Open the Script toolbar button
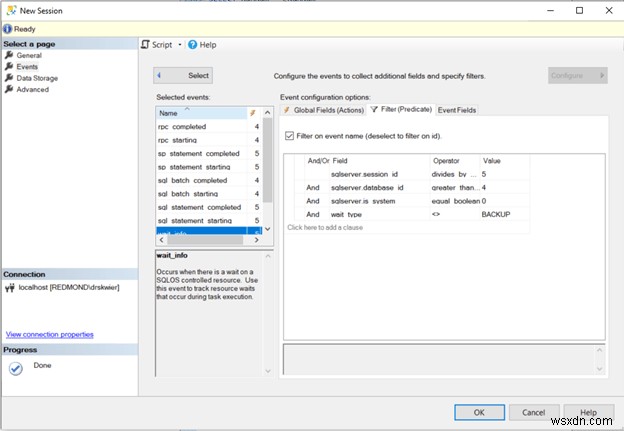 coord(157,45)
